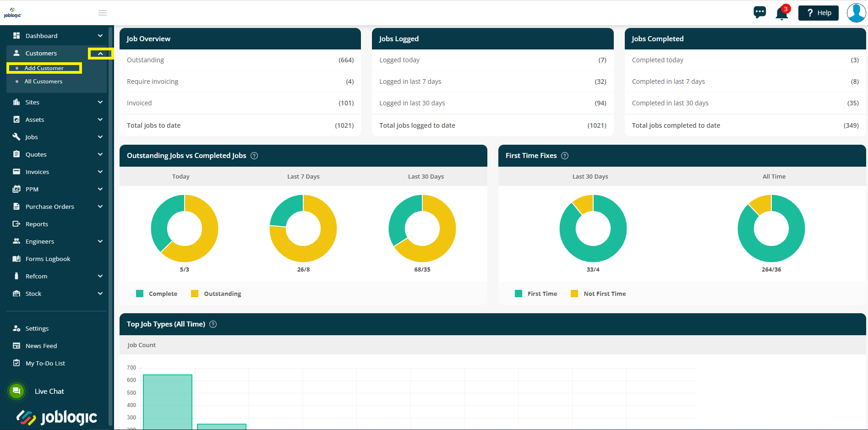Screen dimensions: 868x430
Task: Click help icon beside Top Job Types
Action: tap(213, 324)
